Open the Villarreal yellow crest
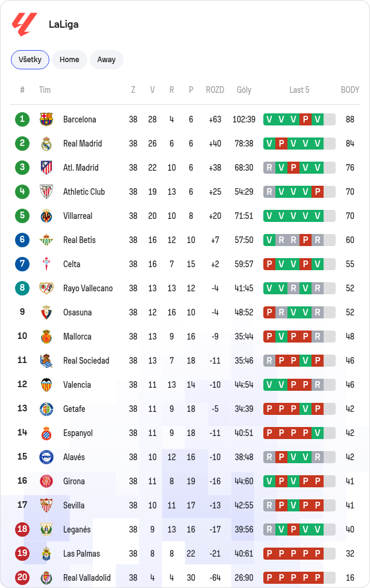The height and width of the screenshot is (588, 370). [46, 216]
